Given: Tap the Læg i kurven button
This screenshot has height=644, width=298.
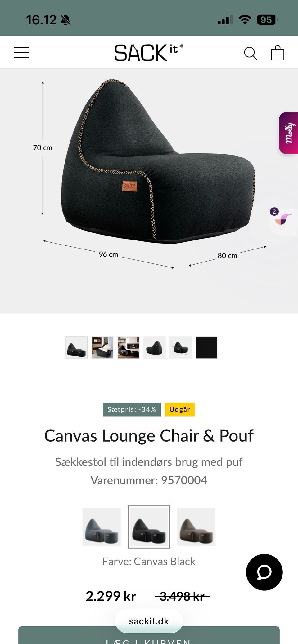Looking at the screenshot, I should click(x=149, y=635).
